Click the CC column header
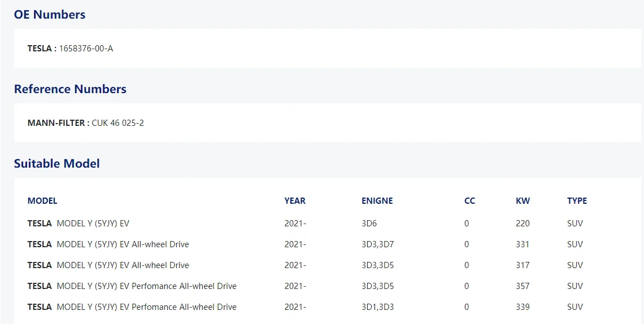The width and height of the screenshot is (644, 324). pos(469,201)
